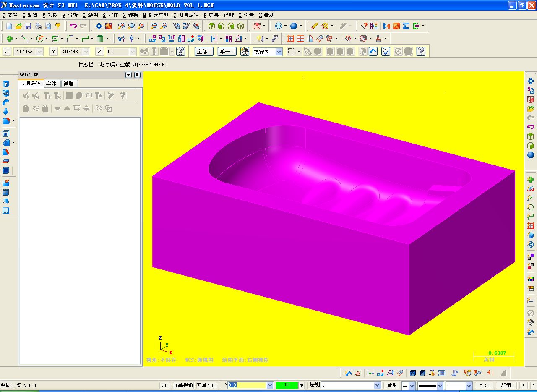Screen dimensions: 537x392
Task: Click the analyze question-mark arrow icon
Action: tap(364, 26)
